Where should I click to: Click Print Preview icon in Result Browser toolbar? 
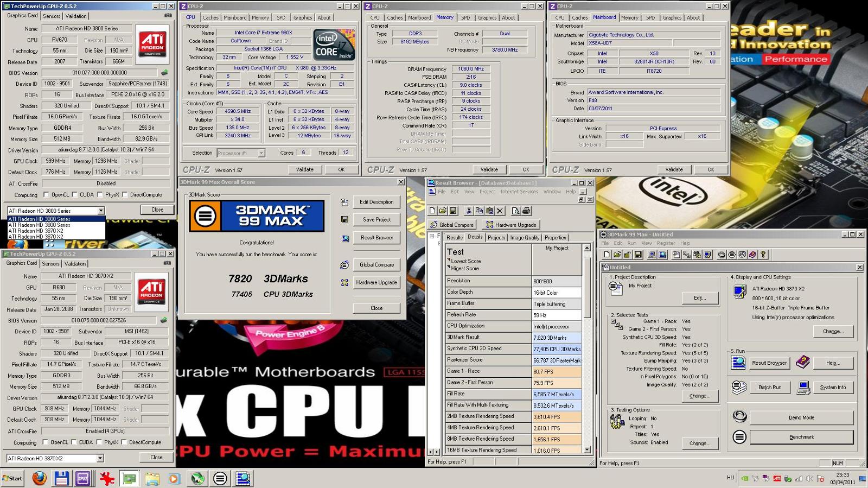(x=515, y=211)
